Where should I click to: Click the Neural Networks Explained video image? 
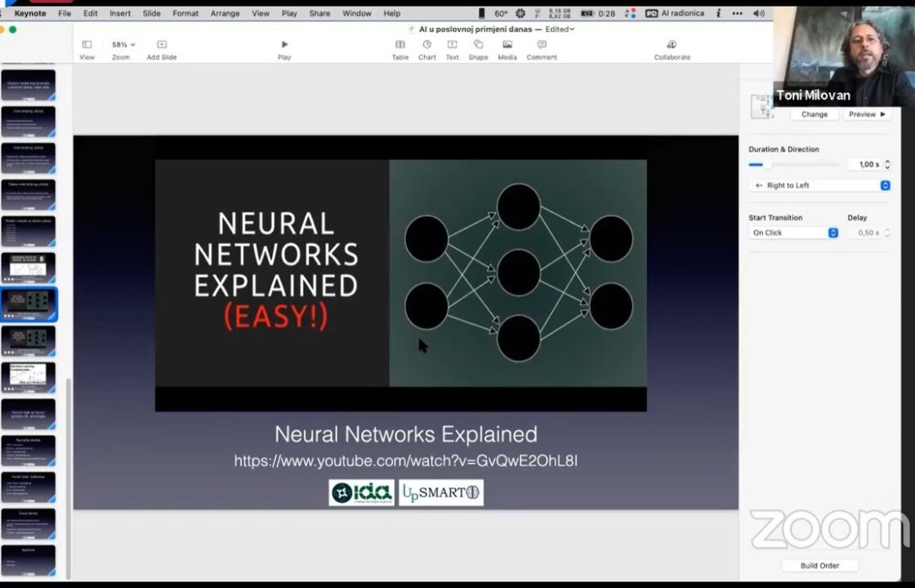pyautogui.click(x=401, y=285)
